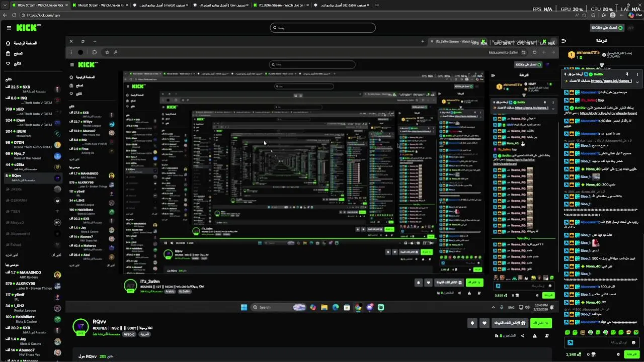Open HabibiBetz Slots & Casino channel
This screenshot has height=362, width=644.
coord(33,319)
